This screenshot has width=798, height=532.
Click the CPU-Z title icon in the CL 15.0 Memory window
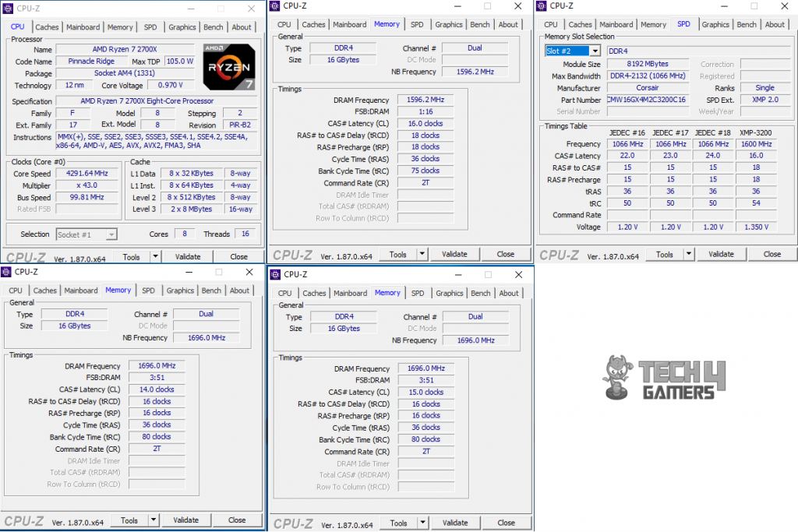pos(275,275)
